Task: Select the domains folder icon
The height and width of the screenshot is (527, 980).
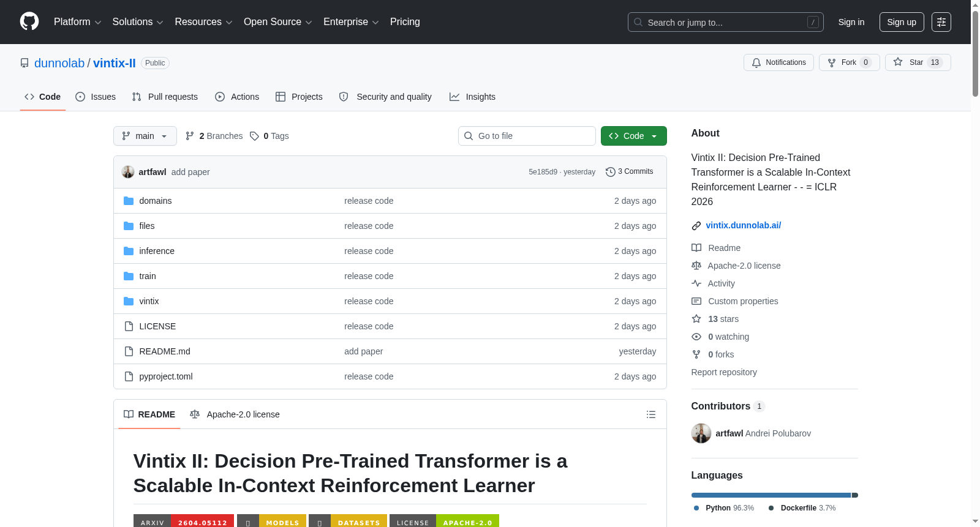Action: click(x=129, y=201)
